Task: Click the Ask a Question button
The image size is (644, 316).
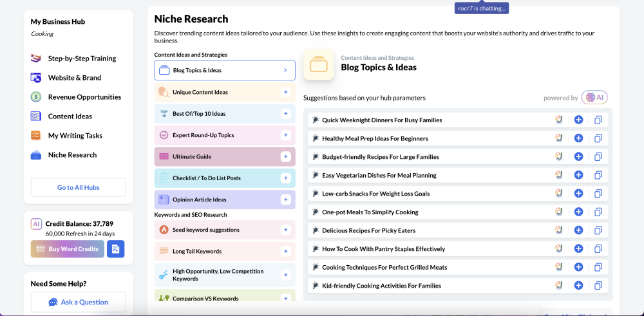Action: [x=79, y=302]
